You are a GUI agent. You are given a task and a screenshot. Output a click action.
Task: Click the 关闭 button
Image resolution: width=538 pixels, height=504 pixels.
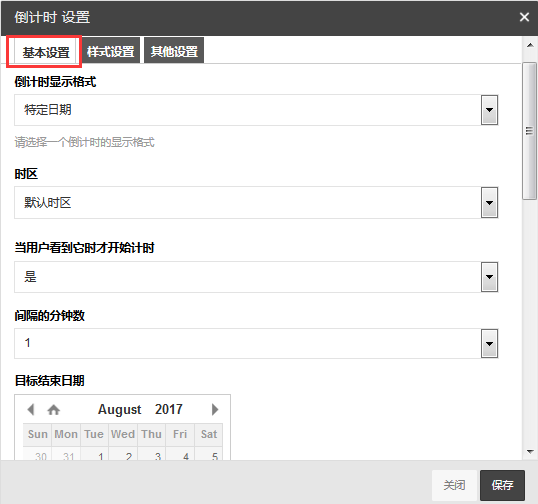coord(454,485)
